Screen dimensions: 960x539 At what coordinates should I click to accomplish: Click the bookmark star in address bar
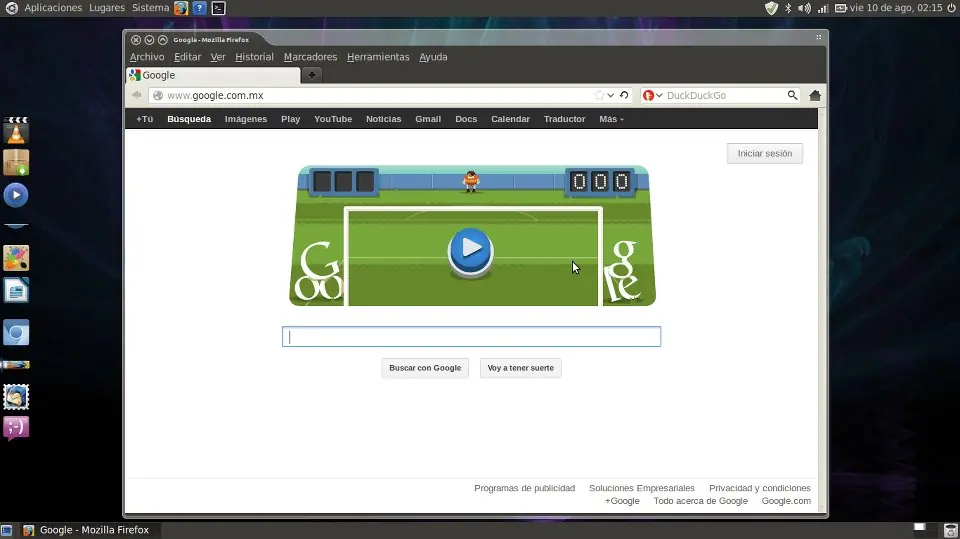coord(599,95)
